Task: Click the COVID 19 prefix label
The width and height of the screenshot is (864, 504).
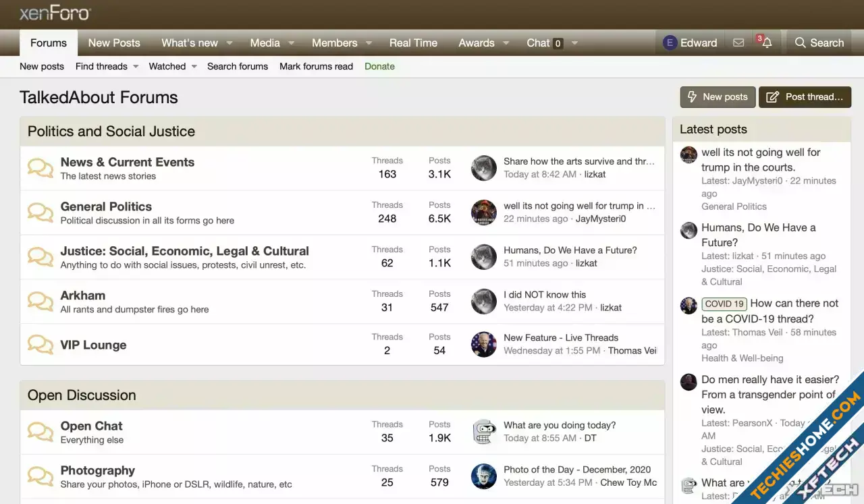Action: [x=724, y=304]
